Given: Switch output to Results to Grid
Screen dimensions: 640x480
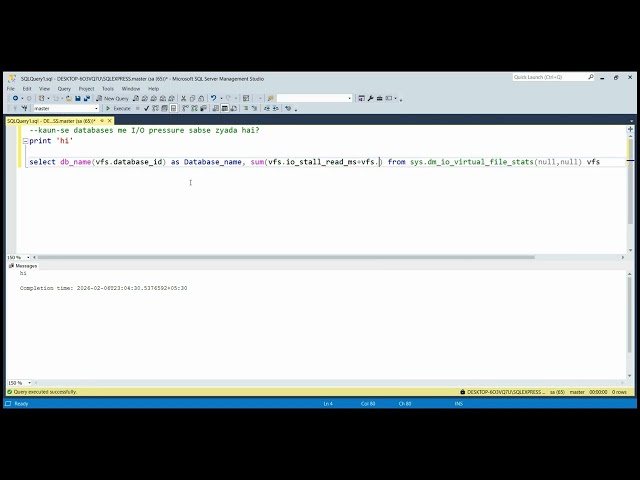Looking at the screenshot, I should (224, 109).
